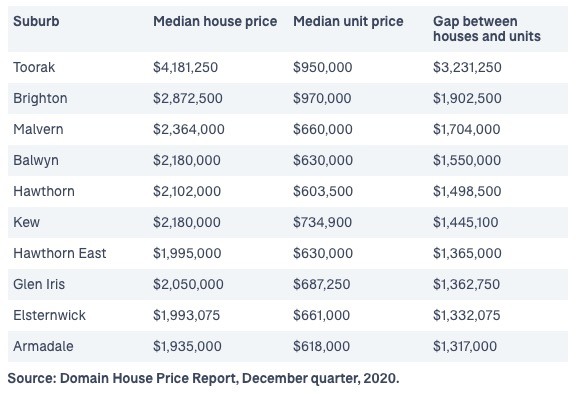Click the Suburb column header
This screenshot has height=394, width=582.
click(x=36, y=21)
